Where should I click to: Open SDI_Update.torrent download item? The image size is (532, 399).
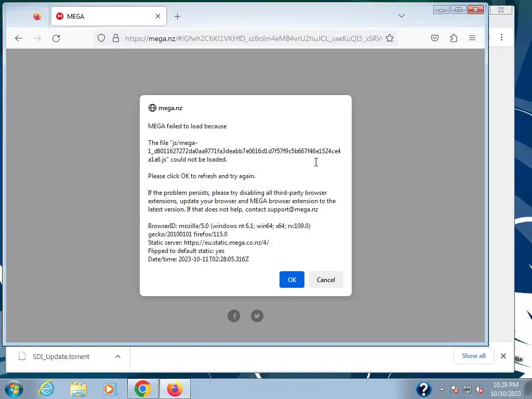point(60,356)
